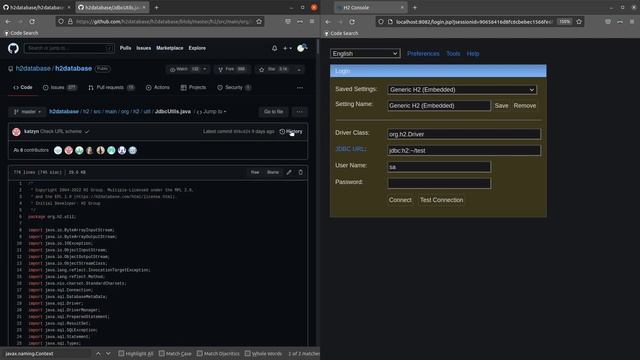Switch to the Issues tab
Image resolution: width=640 pixels, height=360 pixels.
point(60,87)
